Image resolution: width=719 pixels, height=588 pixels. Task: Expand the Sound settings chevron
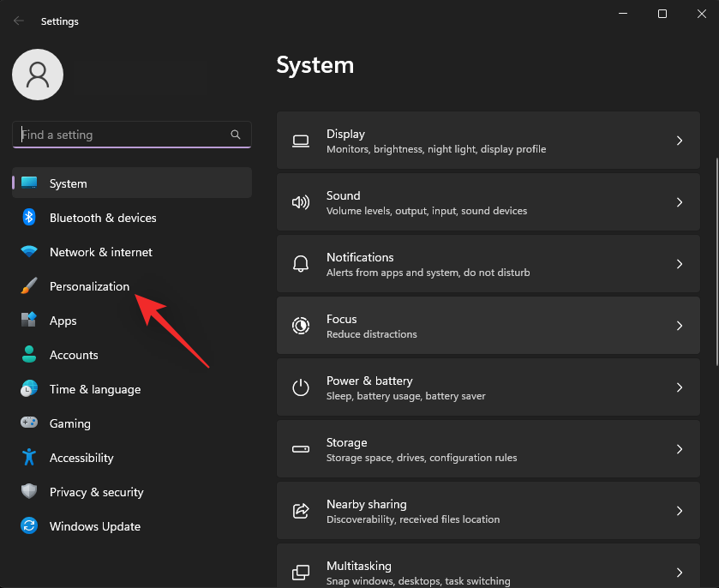[x=679, y=201]
